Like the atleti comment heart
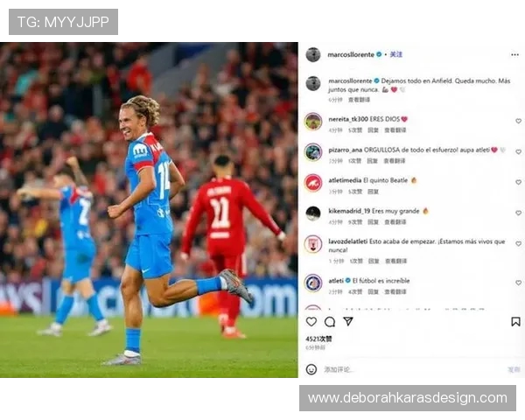Screen dimensions: 525x420 [x=518, y=283]
